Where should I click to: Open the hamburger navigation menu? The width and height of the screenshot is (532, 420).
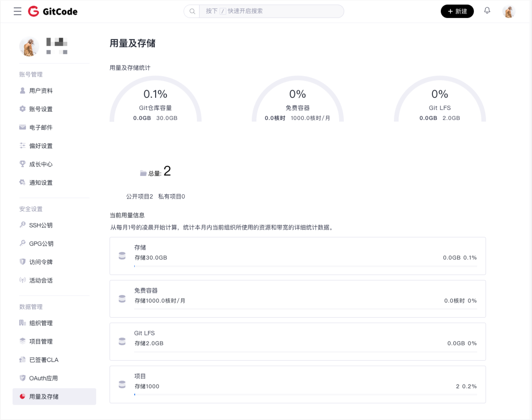tap(18, 11)
